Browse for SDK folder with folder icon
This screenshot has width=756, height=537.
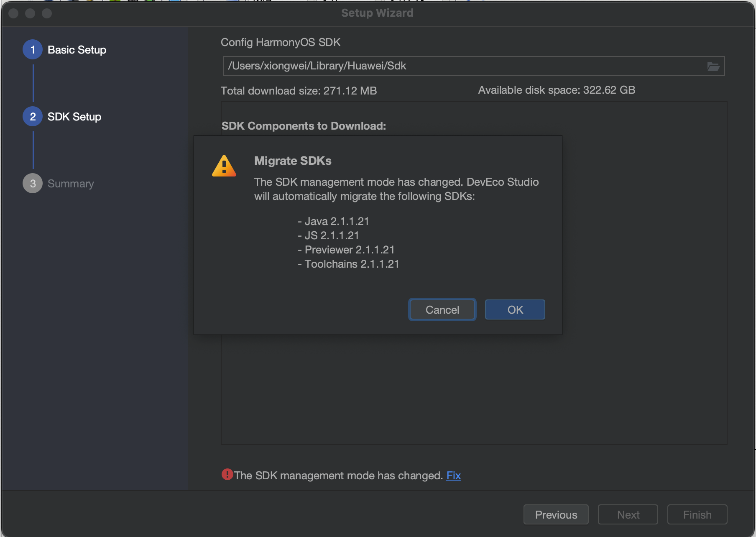(713, 66)
